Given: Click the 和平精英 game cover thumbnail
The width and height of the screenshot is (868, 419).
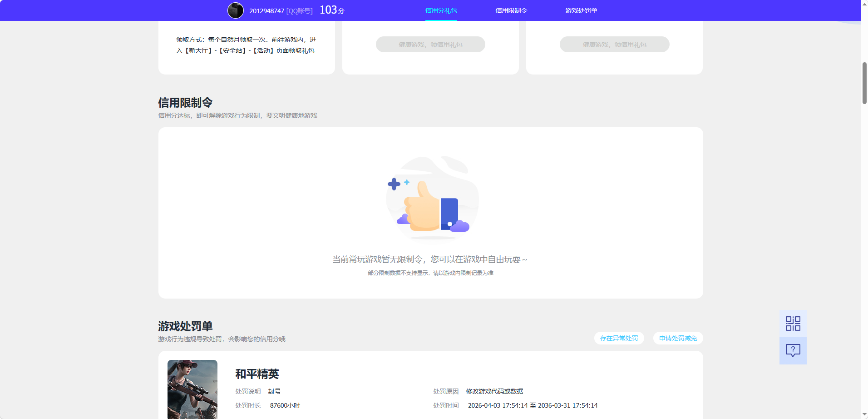Looking at the screenshot, I should (192, 389).
